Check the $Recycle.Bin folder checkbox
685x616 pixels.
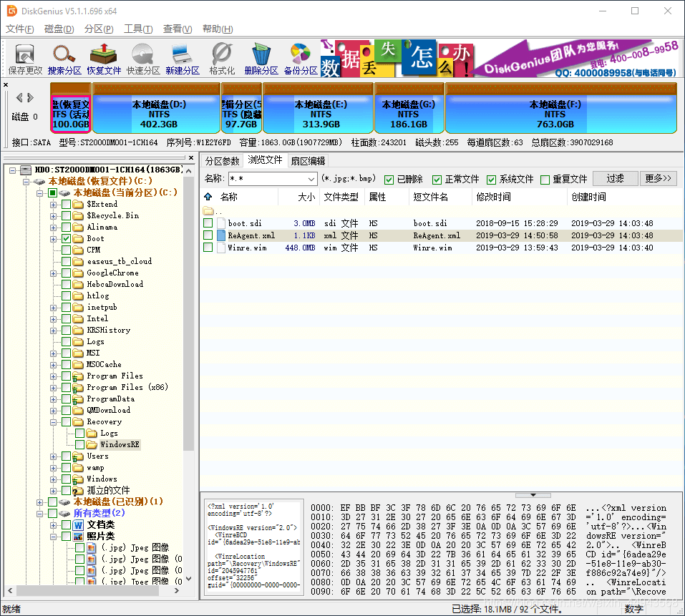(x=66, y=215)
